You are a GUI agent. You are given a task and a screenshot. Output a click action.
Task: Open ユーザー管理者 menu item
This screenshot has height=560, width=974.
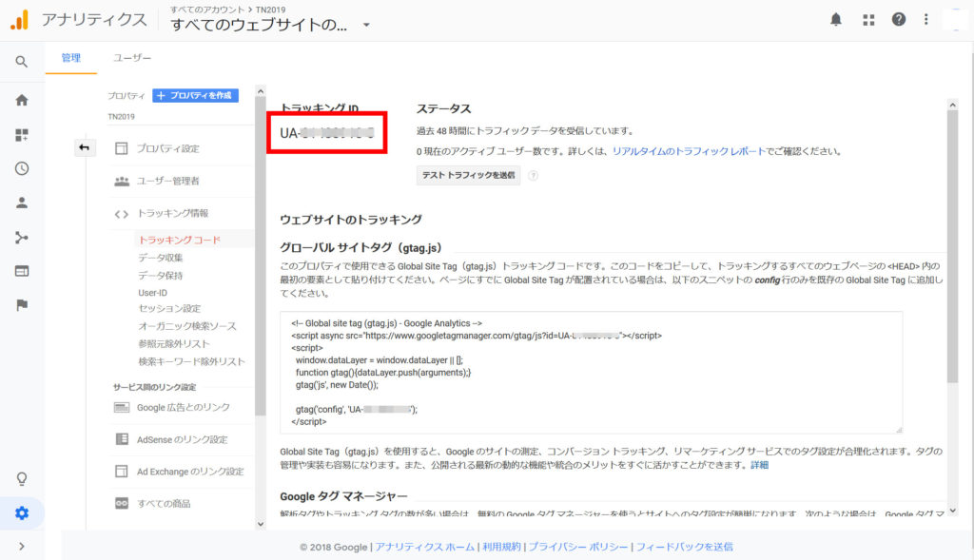click(x=167, y=181)
